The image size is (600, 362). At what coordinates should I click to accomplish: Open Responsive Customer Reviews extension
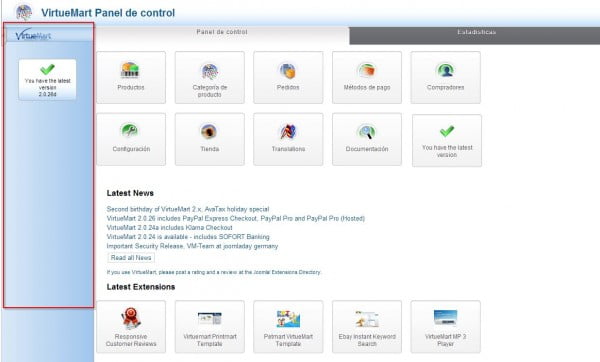click(x=131, y=326)
